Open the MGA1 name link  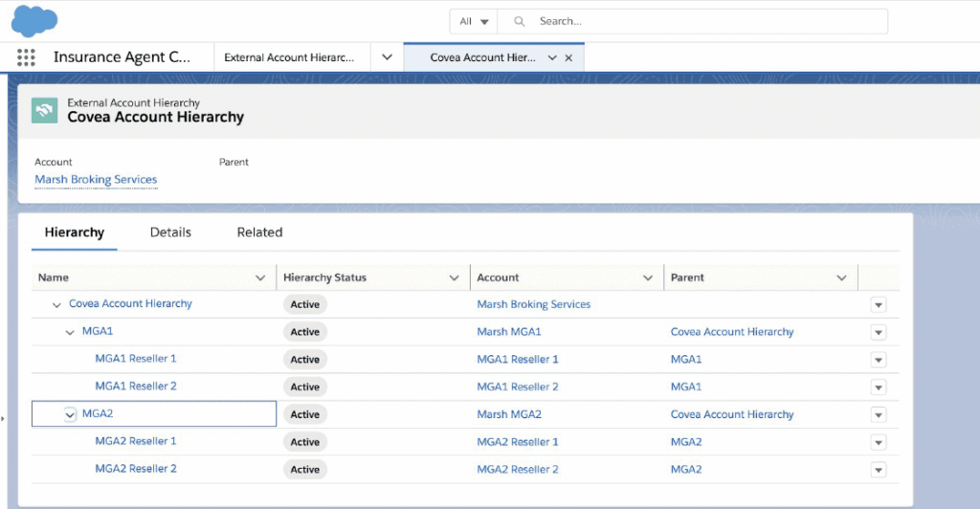pos(98,331)
